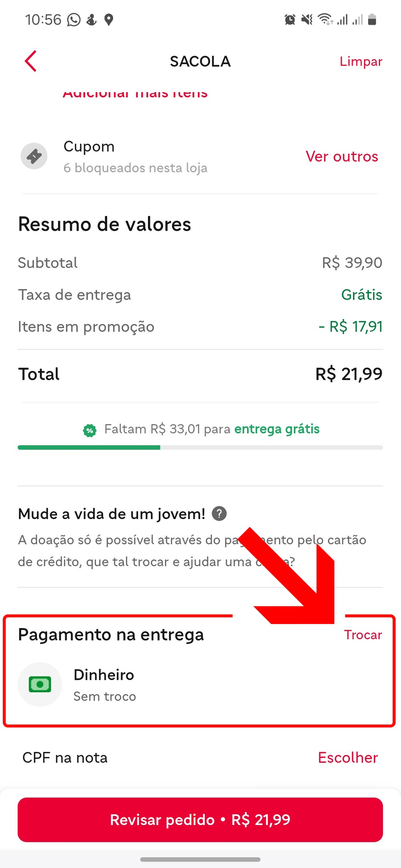The height and width of the screenshot is (868, 401).
Task: Tap the location pin status icon
Action: (109, 20)
